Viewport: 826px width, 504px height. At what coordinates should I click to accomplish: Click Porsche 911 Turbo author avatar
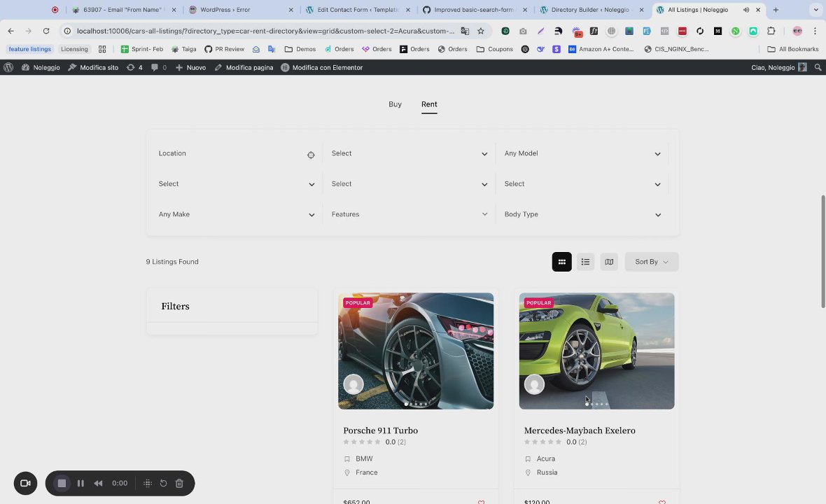click(x=353, y=384)
